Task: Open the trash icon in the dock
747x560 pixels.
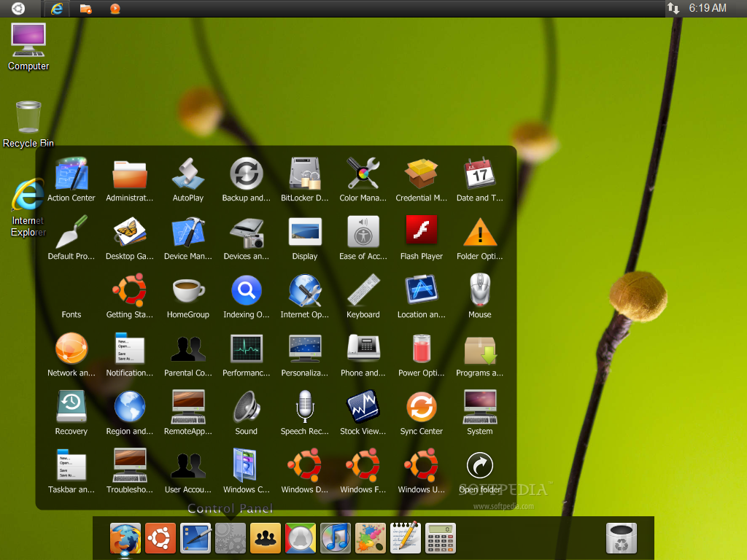Action: click(621, 539)
